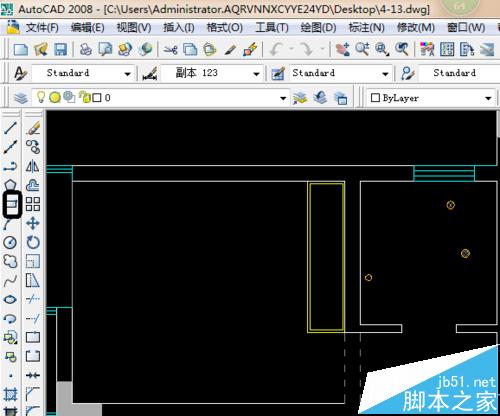Toggle layer 0 lock icon

tap(85, 97)
